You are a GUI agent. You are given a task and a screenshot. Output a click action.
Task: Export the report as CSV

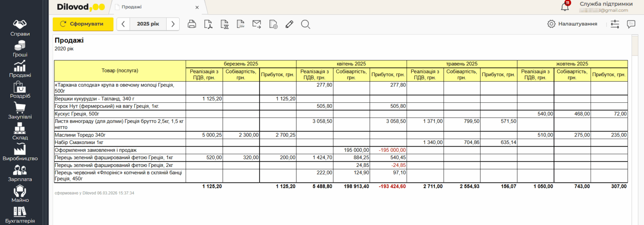[x=240, y=24]
